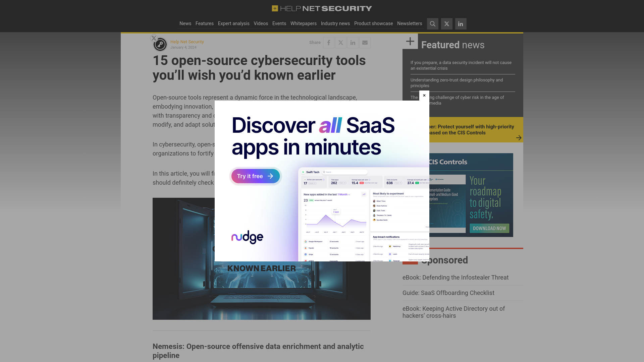Click the share via email icon
This screenshot has height=362, width=644.
point(365,43)
